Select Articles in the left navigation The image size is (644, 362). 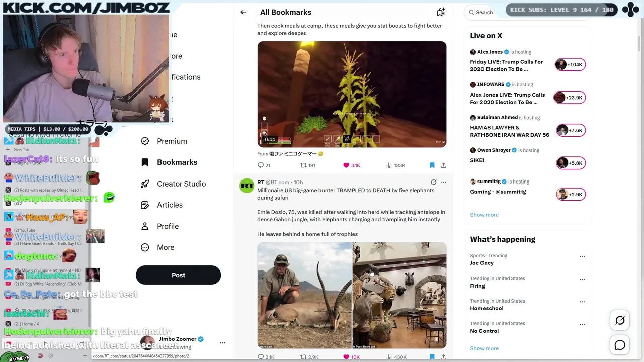(162, 205)
